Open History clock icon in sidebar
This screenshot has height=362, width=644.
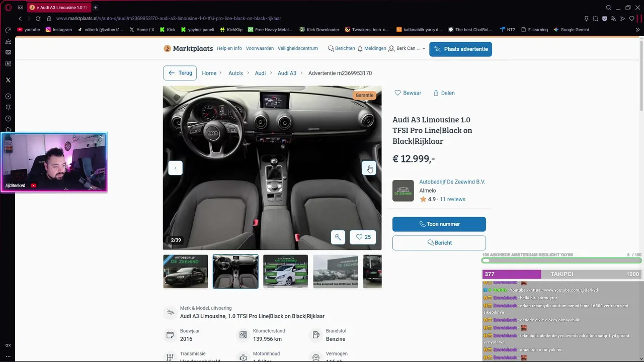point(8,119)
